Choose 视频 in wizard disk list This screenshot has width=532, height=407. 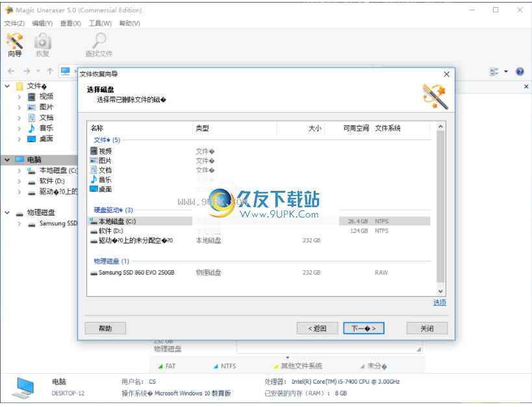(105, 151)
